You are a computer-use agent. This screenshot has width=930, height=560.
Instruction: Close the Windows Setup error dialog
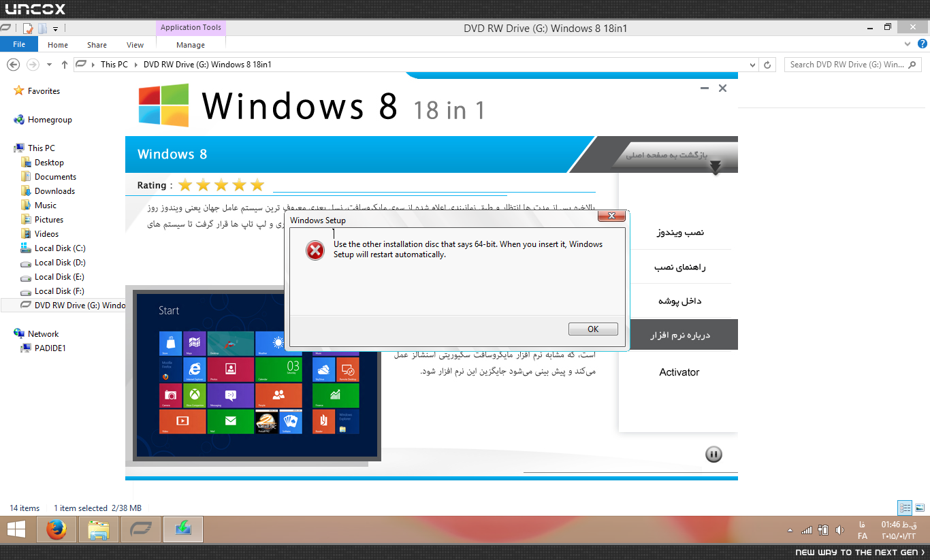[x=611, y=216]
